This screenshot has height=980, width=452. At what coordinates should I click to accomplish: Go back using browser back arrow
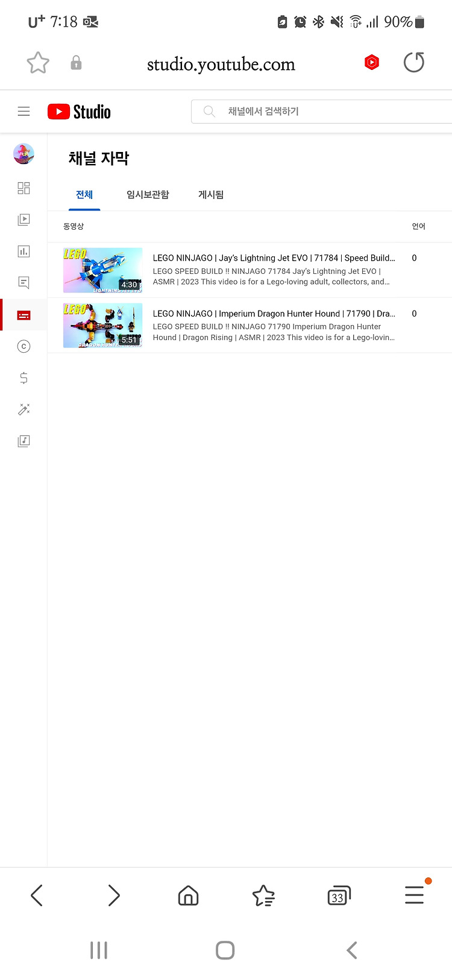37,896
